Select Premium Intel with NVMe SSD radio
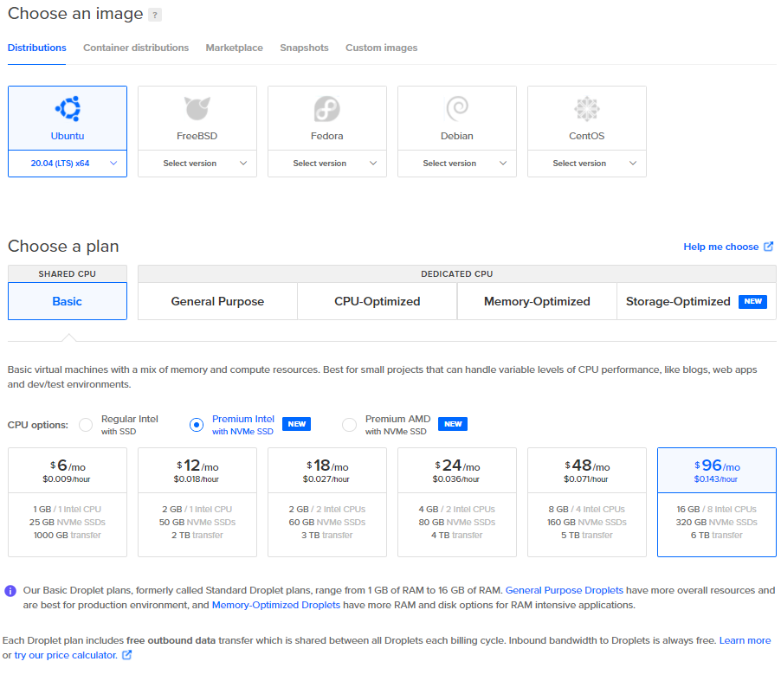This screenshot has width=781, height=700. [x=197, y=425]
